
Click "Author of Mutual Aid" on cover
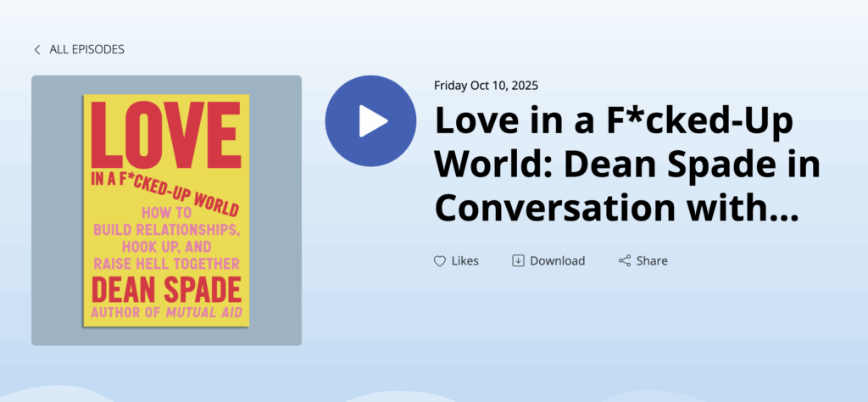tap(165, 312)
